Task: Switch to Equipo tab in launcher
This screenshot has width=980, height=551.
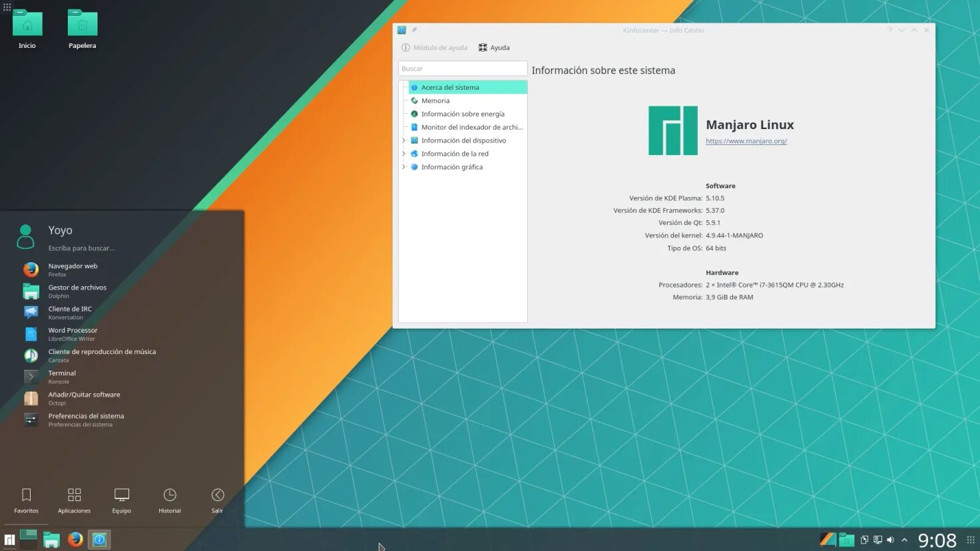Action: pos(122,500)
